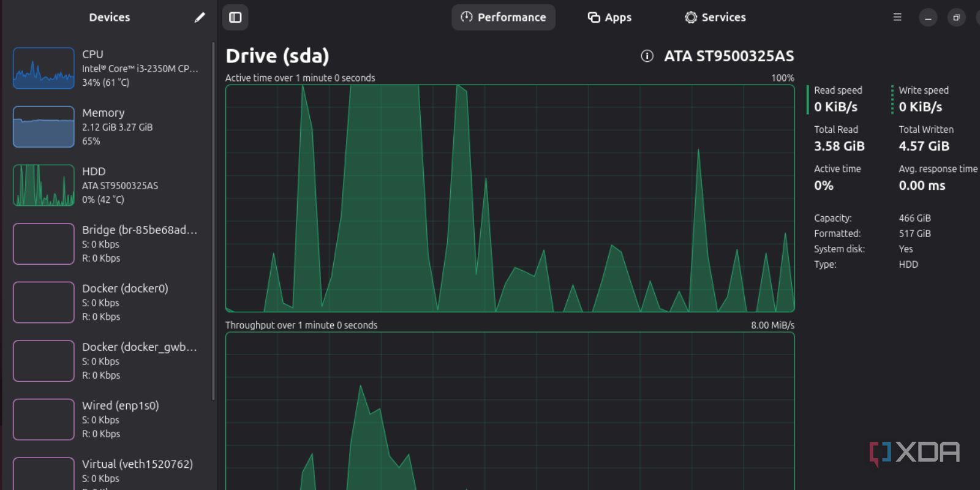Viewport: 980px width, 490px height.
Task: Select the Virtual (veth1520762) device entry
Action: 110,475
